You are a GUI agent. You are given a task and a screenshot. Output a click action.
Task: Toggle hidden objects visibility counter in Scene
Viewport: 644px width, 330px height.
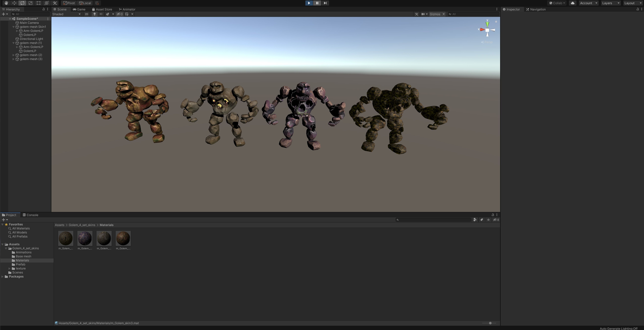point(120,14)
